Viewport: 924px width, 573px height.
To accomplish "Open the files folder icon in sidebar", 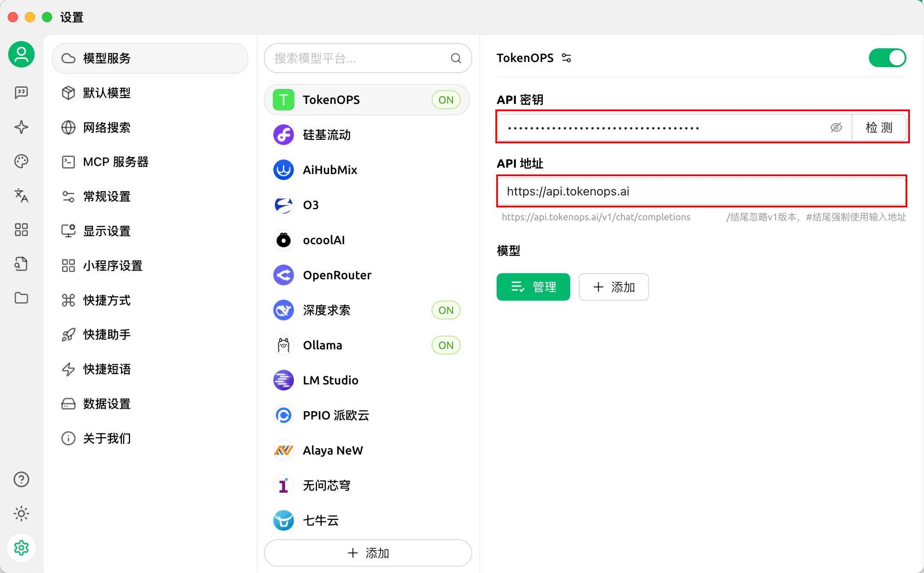I will point(21,298).
